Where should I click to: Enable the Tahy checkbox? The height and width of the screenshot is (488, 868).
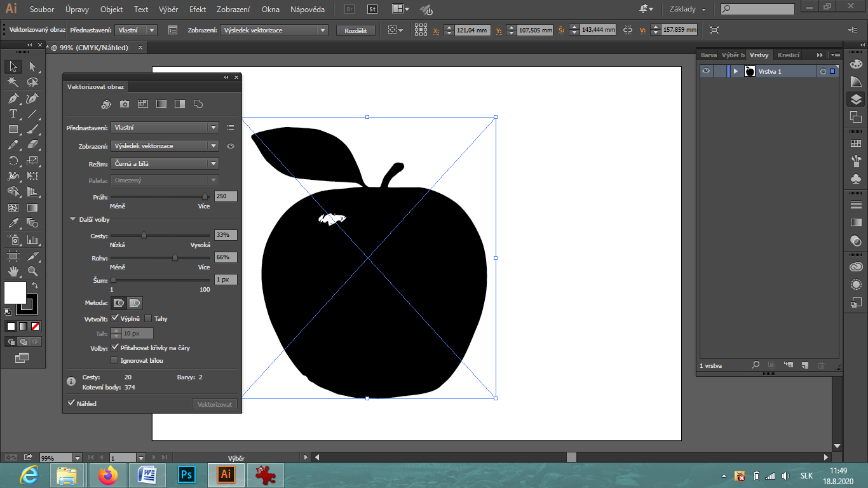coord(148,319)
